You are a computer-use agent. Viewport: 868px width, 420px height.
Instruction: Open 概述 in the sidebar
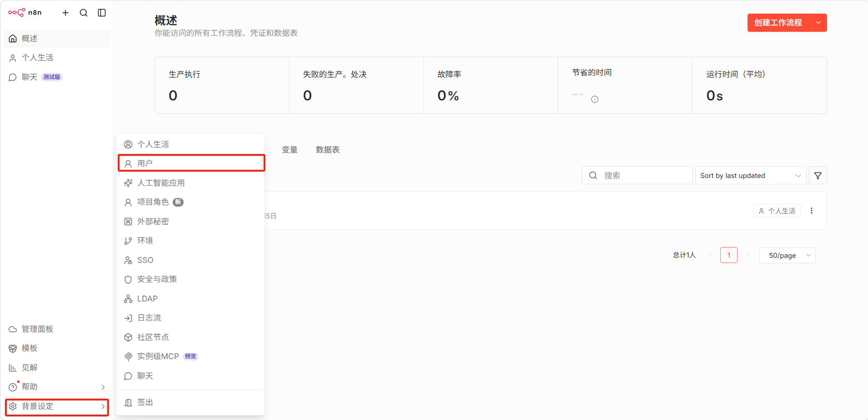57,39
